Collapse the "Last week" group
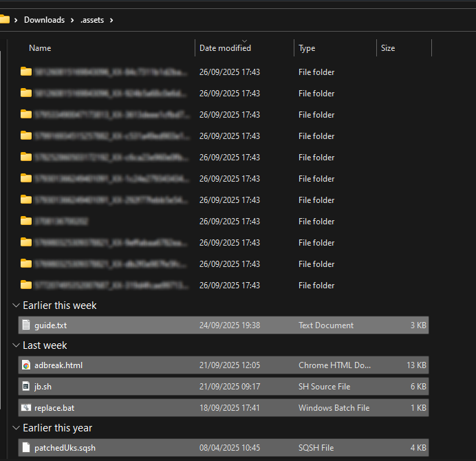Image resolution: width=476 pixels, height=461 pixels. pos(16,345)
